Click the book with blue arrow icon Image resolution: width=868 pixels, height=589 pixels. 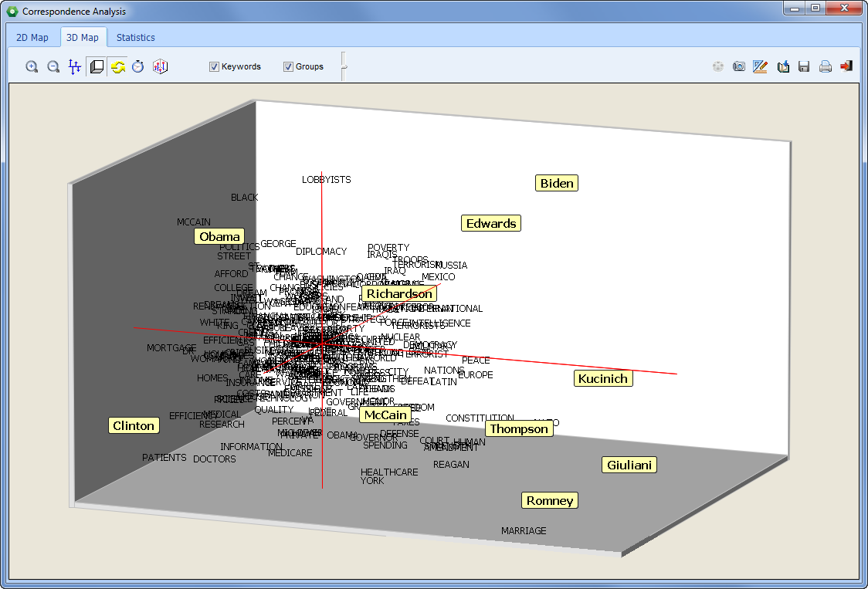click(783, 67)
